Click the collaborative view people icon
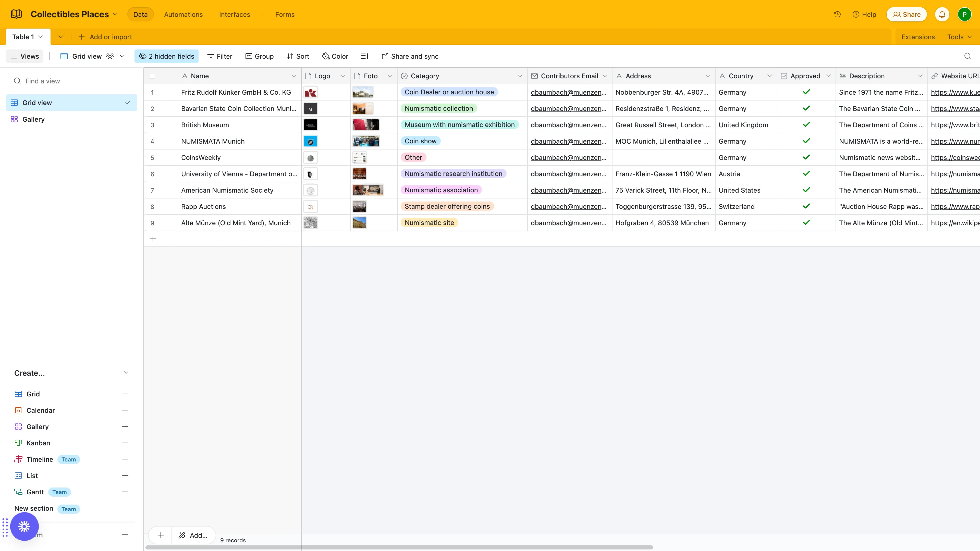 (110, 56)
